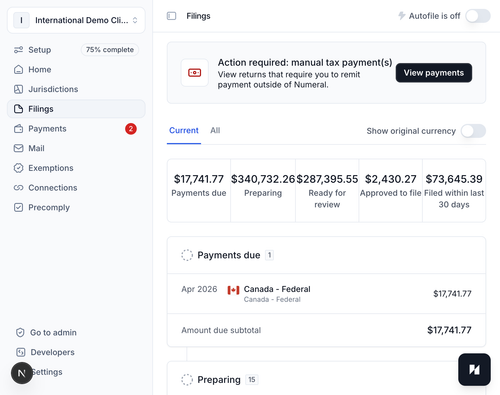
Task: Click the Go to admin link
Action: point(53,332)
